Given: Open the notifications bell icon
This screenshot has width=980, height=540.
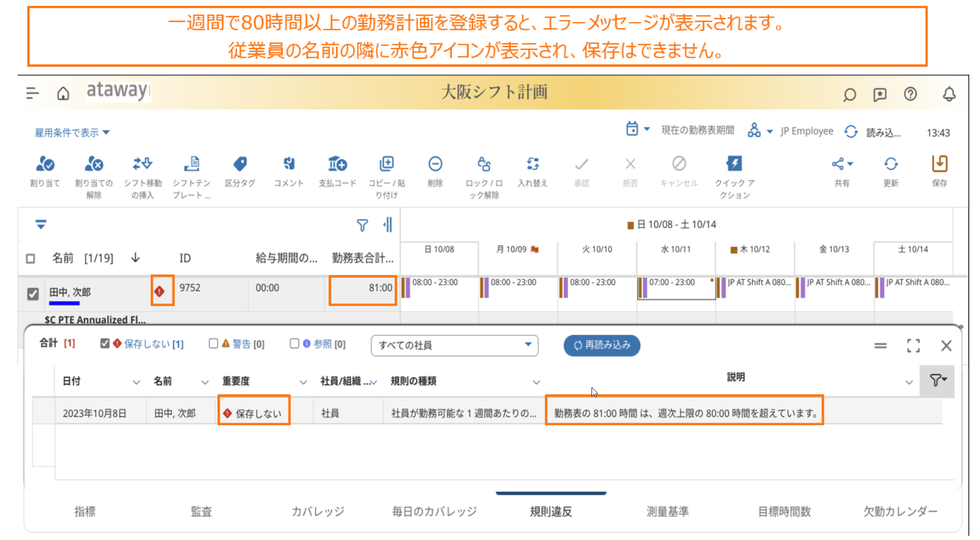Looking at the screenshot, I should pyautogui.click(x=948, y=95).
